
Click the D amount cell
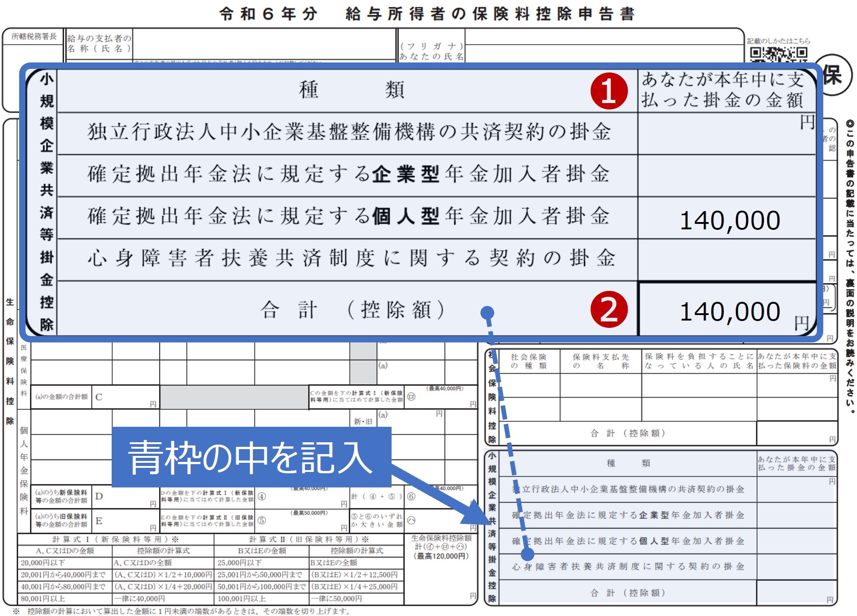[x=126, y=497]
